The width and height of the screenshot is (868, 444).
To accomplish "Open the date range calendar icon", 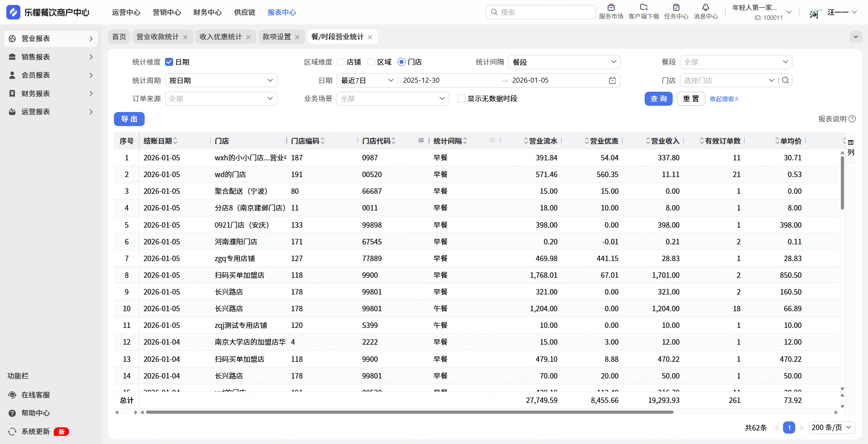I will (x=612, y=80).
